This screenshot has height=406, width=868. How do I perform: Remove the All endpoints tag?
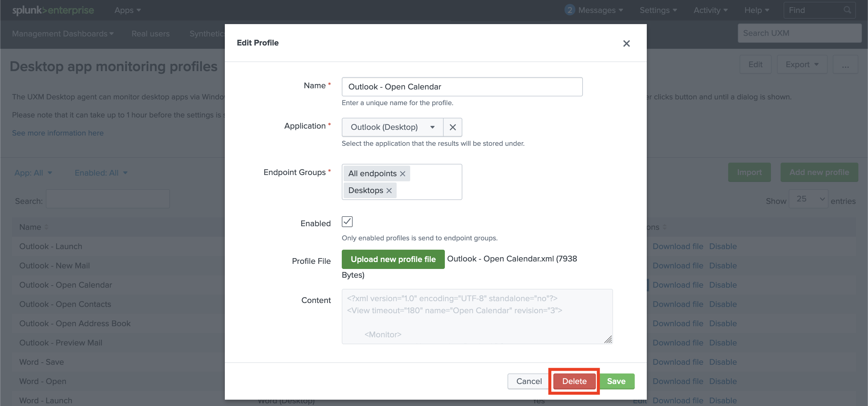(402, 174)
